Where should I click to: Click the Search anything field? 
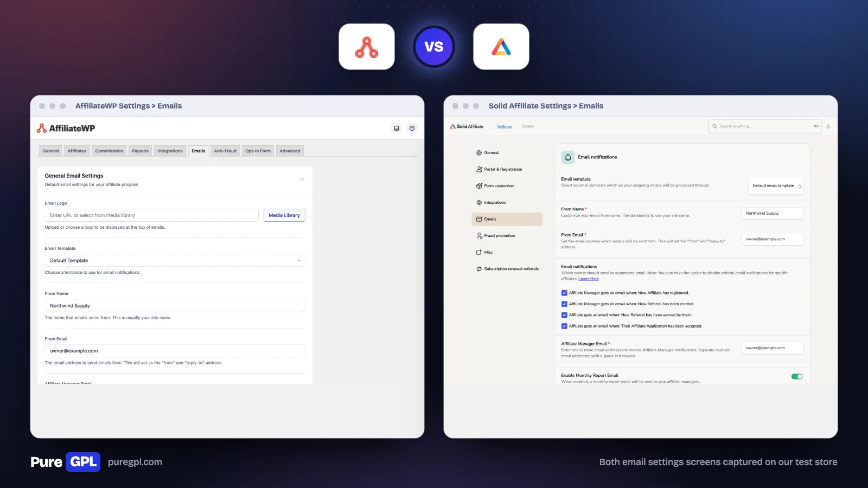click(x=765, y=126)
